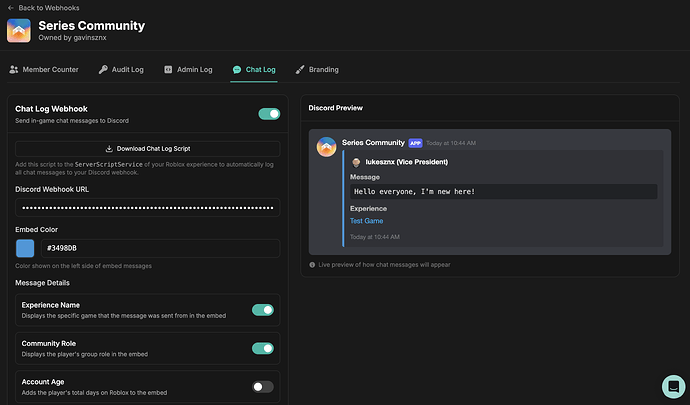Click the Series Community logo icon

tap(19, 31)
